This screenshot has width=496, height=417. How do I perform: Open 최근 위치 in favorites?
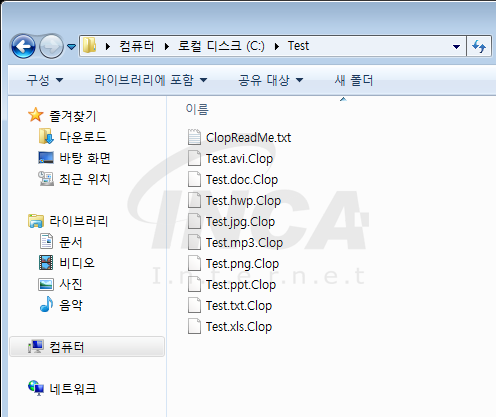point(74,179)
